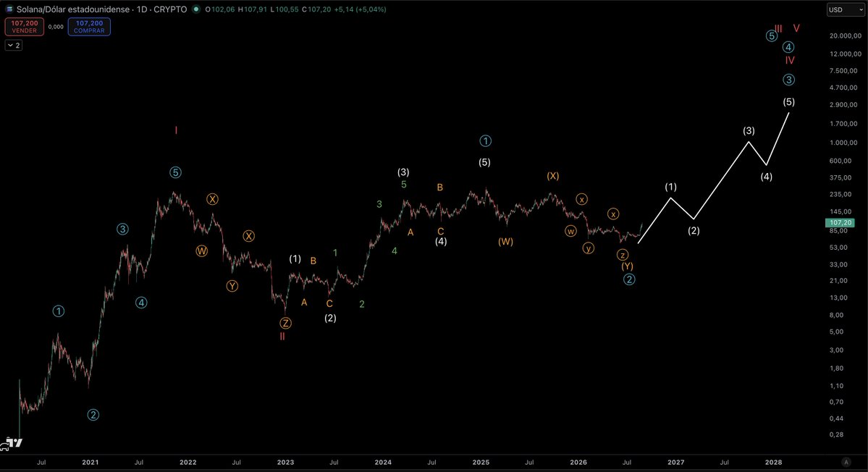This screenshot has width=868, height=472.
Task: Select the green wave 1 label
Action: pyautogui.click(x=335, y=253)
